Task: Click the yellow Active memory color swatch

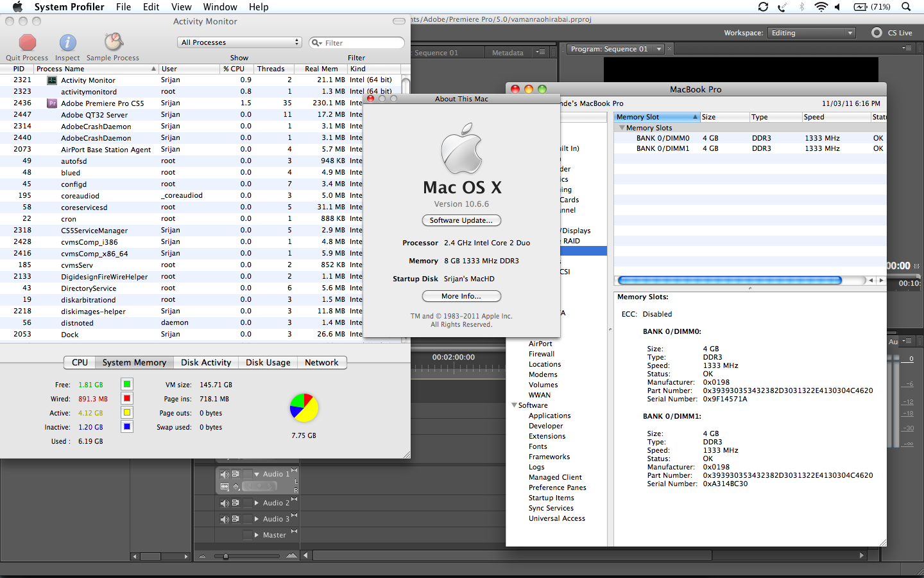Action: 127,412
